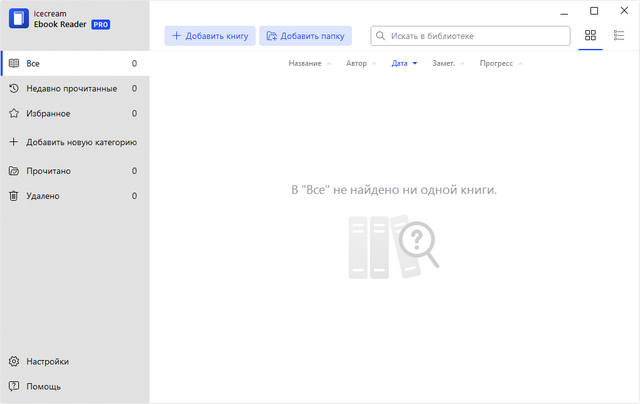Image resolution: width=640 pixels, height=404 pixels.
Task: Sort library by Автор column
Action: click(x=356, y=63)
